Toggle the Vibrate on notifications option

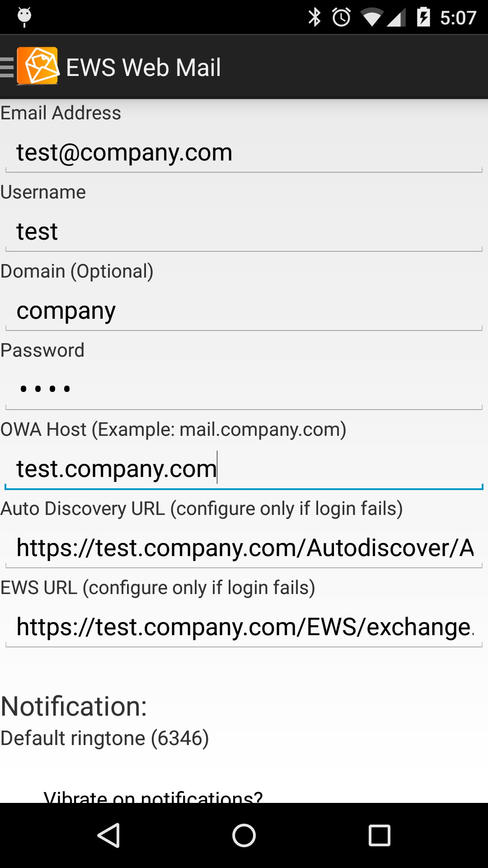154,796
